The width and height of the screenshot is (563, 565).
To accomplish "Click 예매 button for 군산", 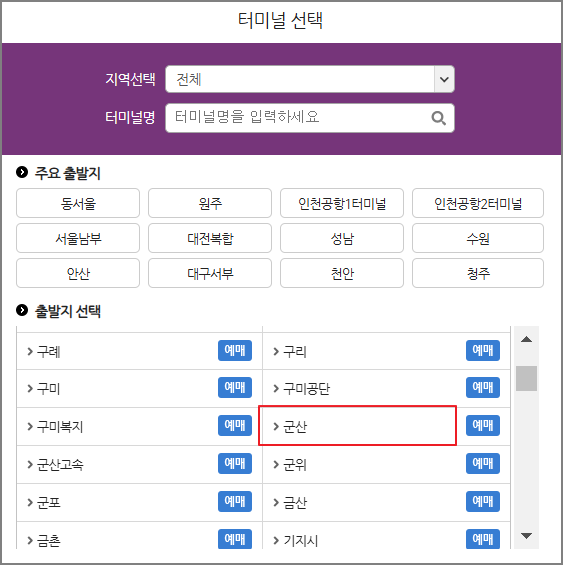I will (483, 425).
